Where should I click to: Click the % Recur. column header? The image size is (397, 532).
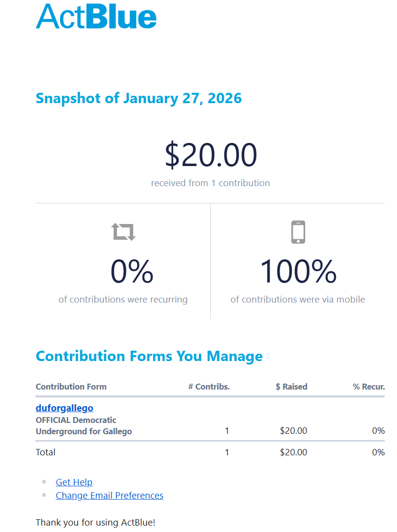click(369, 387)
